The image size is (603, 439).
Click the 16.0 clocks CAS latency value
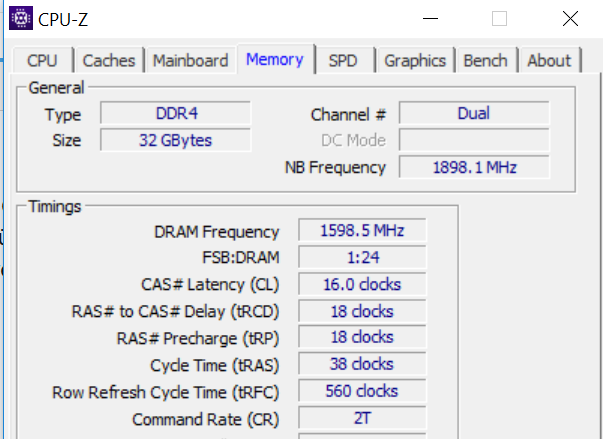(362, 284)
